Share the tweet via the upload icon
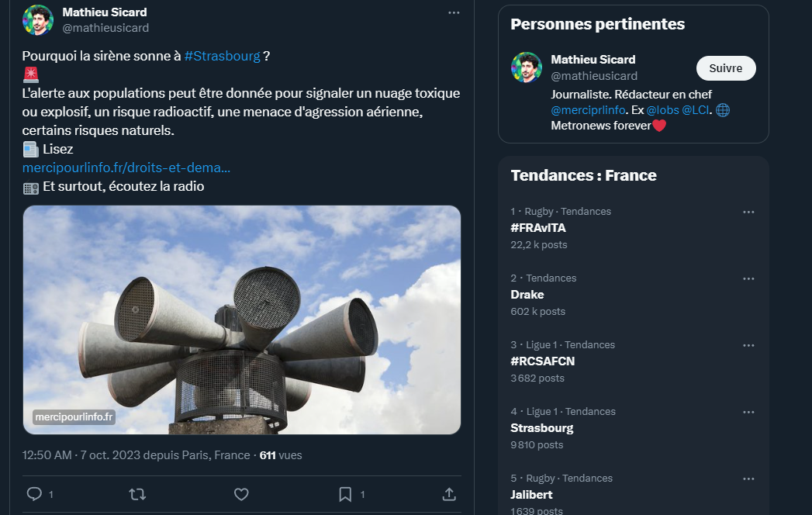 click(x=448, y=494)
